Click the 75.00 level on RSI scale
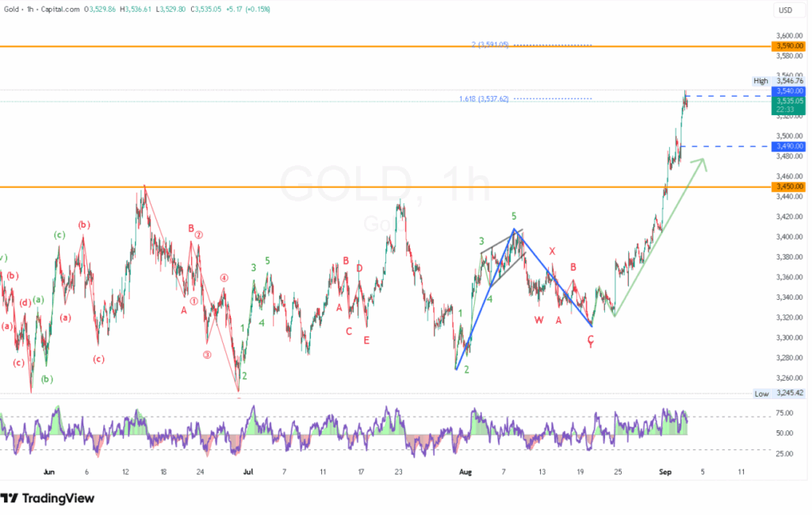Image resolution: width=812 pixels, height=515 pixels. [785, 413]
